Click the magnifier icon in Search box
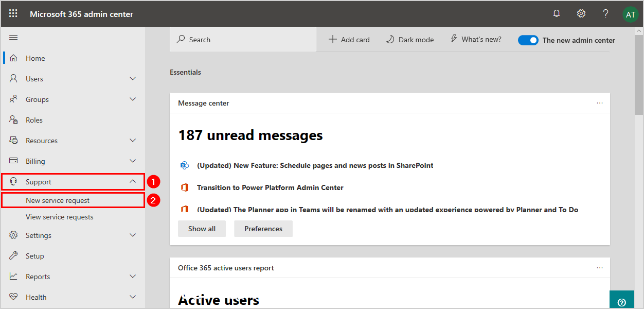The height and width of the screenshot is (309, 644). [181, 40]
